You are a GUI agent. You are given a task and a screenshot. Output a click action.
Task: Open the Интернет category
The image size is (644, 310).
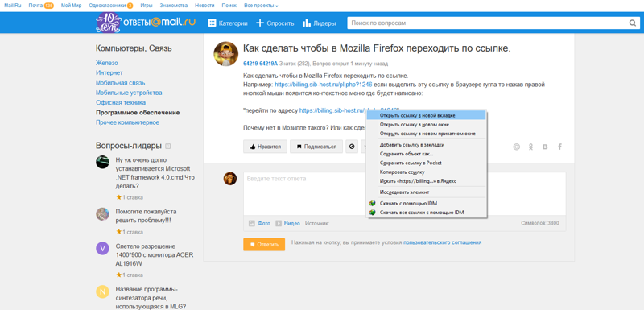pos(109,72)
